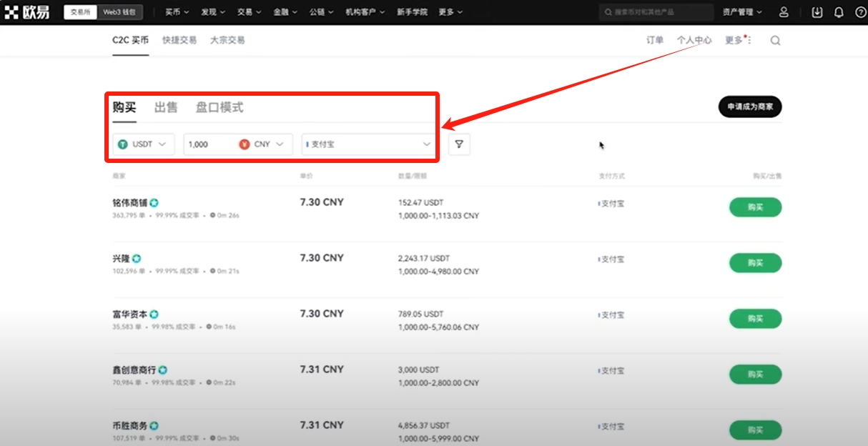
Task: Click verified badge next to 鑫创意商行
Action: 163,370
